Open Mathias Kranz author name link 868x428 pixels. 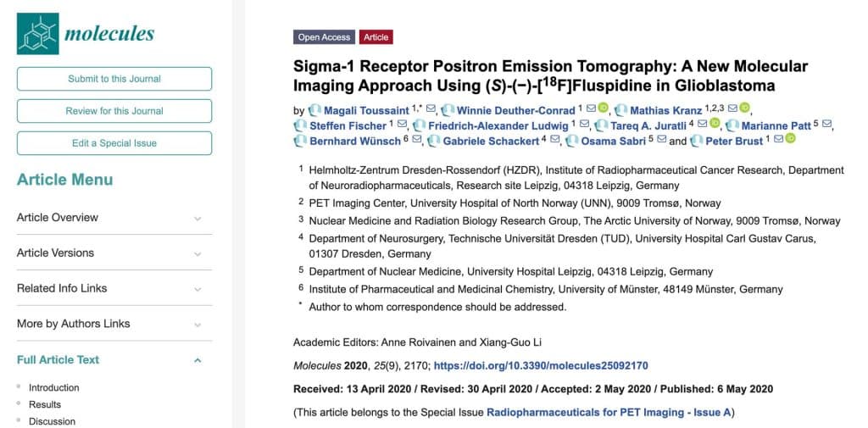coord(666,111)
